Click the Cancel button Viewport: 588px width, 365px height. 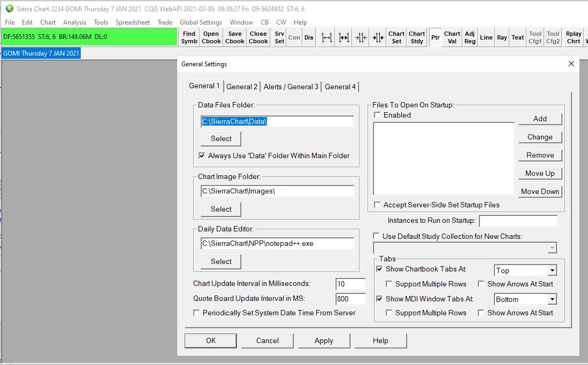click(x=268, y=340)
